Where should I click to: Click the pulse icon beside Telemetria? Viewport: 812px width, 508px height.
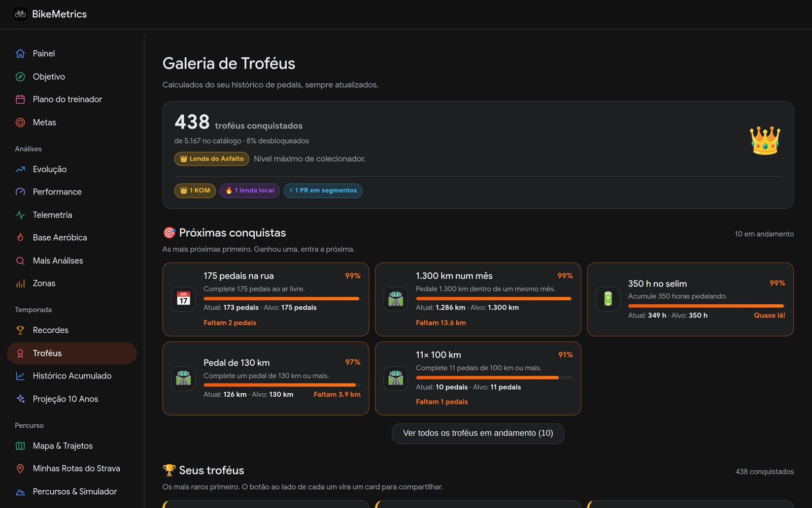[20, 215]
